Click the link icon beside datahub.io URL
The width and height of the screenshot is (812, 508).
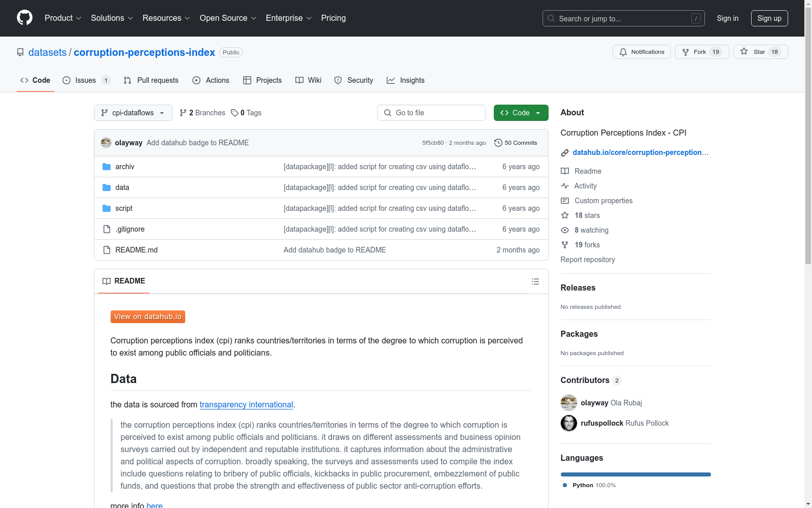[x=565, y=152]
